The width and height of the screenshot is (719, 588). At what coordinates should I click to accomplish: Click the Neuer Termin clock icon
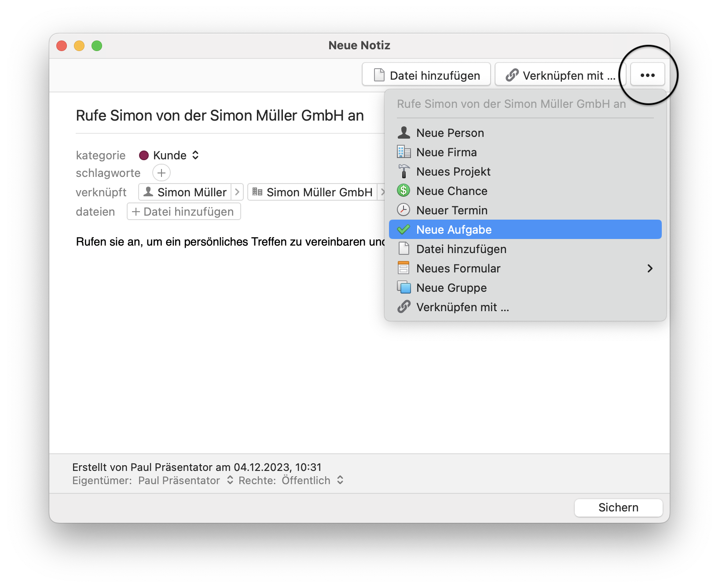pyautogui.click(x=404, y=210)
